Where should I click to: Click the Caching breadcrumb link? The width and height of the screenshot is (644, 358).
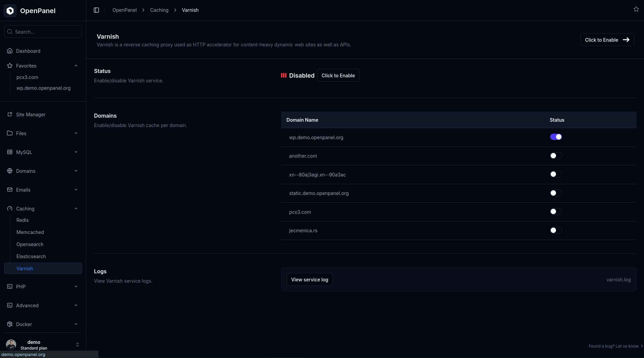point(159,10)
